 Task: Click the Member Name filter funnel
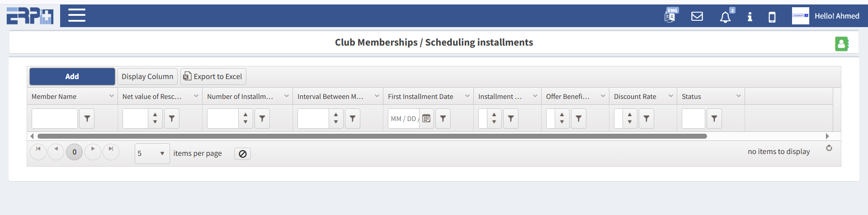(x=87, y=119)
